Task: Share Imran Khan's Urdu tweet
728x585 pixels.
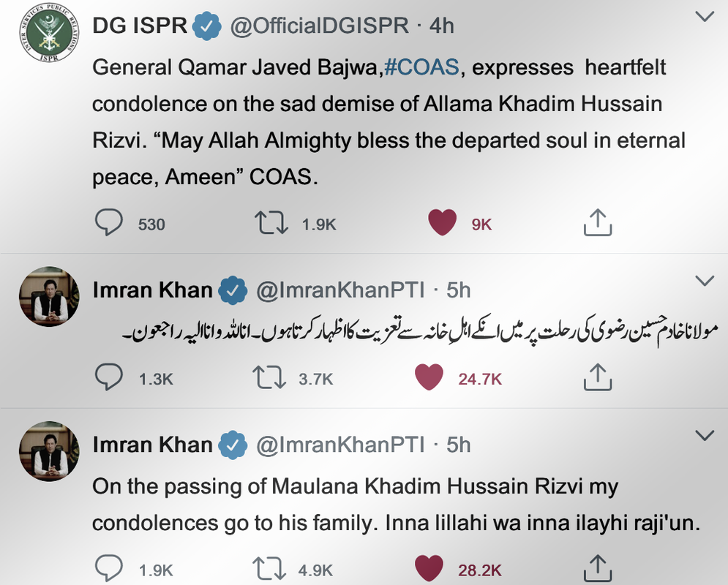Action: point(597,377)
